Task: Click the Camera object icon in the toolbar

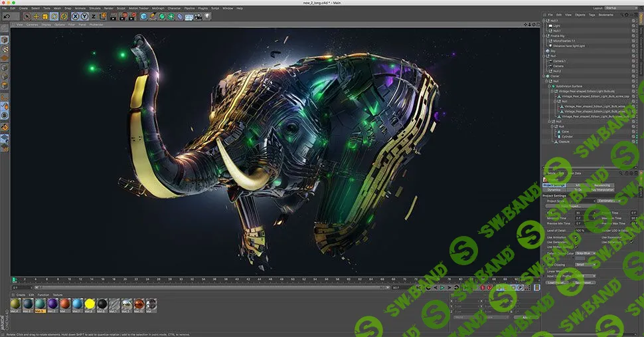Action: tap(199, 16)
